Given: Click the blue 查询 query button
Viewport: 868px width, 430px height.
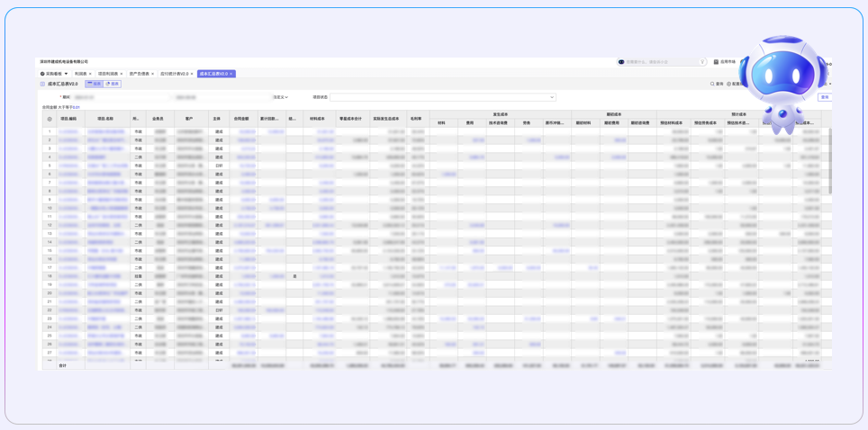Looking at the screenshot, I should pyautogui.click(x=824, y=97).
